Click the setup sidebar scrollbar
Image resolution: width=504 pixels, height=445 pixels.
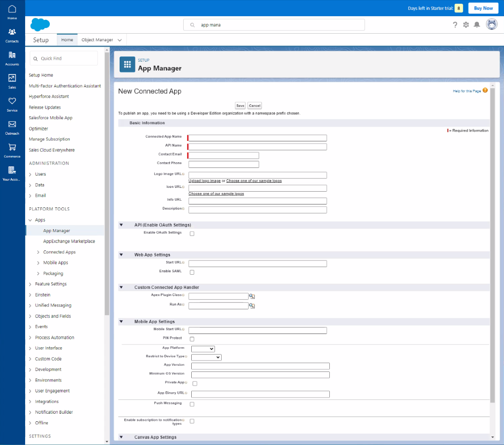(x=107, y=183)
